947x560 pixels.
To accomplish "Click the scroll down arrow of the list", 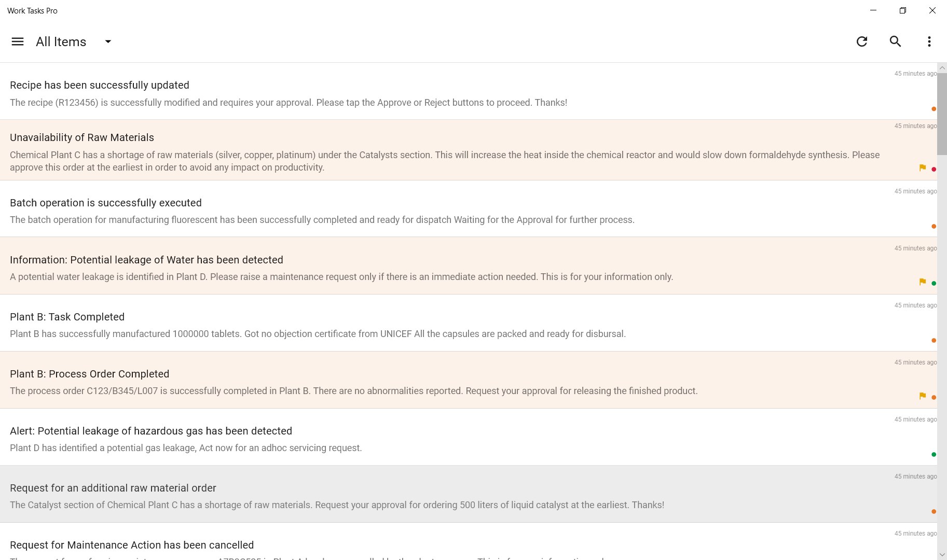I will (x=942, y=555).
